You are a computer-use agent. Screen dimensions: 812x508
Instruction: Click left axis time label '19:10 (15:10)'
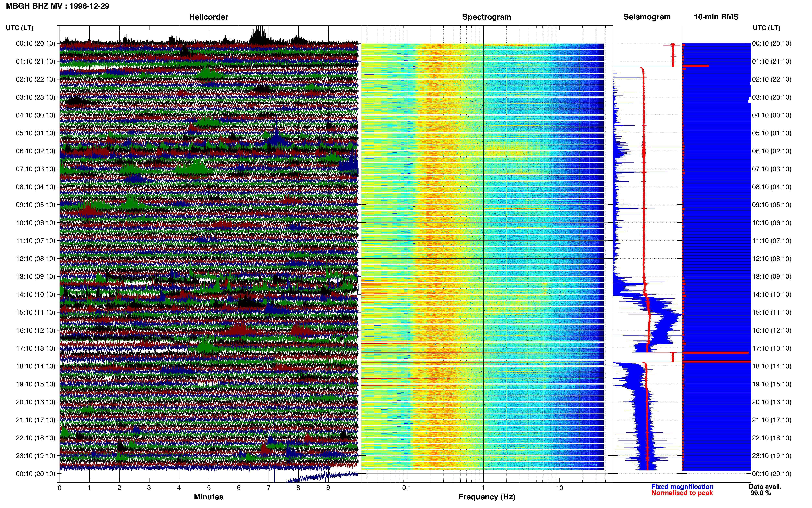[x=36, y=384]
